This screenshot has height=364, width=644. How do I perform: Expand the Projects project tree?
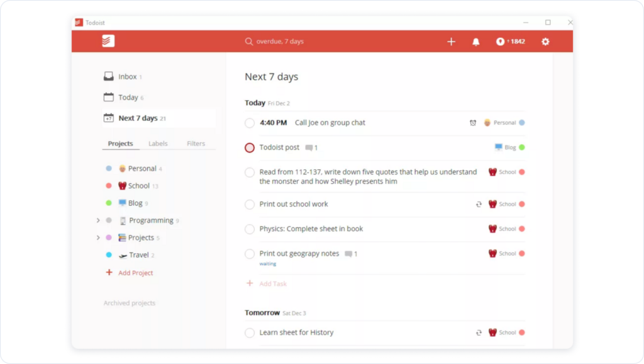[98, 237]
